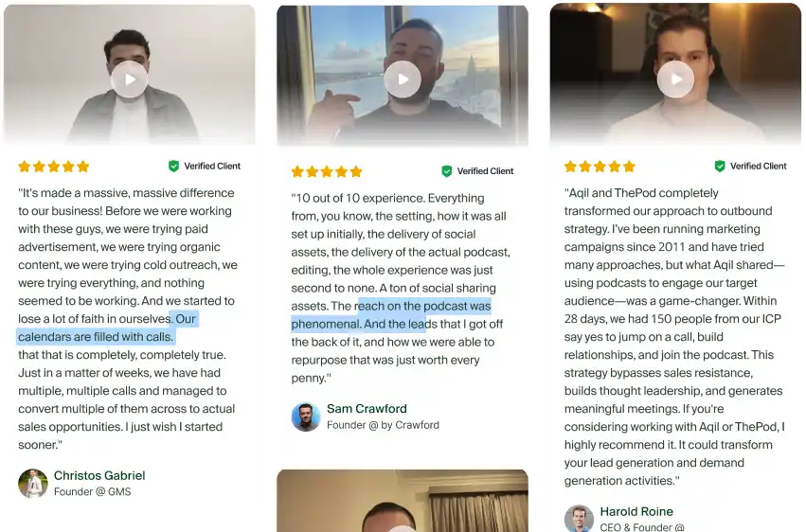This screenshot has height=532, width=806.
Task: Click Sam Crawford's profile avatar
Action: click(306, 417)
